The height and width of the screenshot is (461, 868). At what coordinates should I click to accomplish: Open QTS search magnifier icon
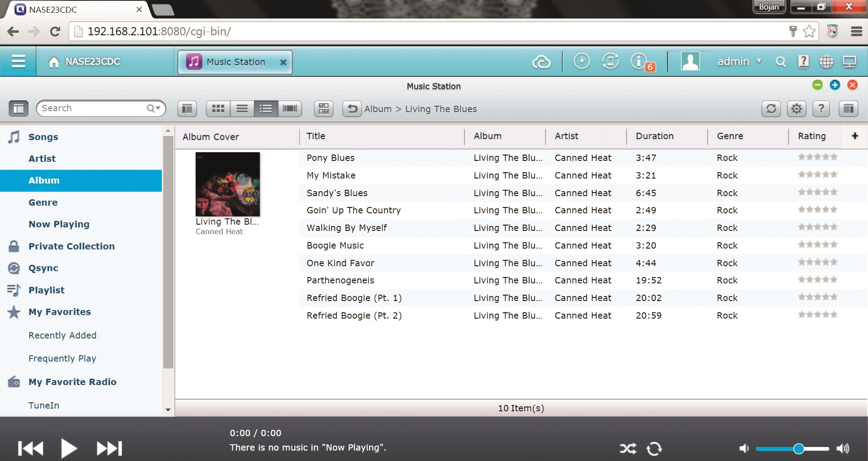tap(780, 61)
